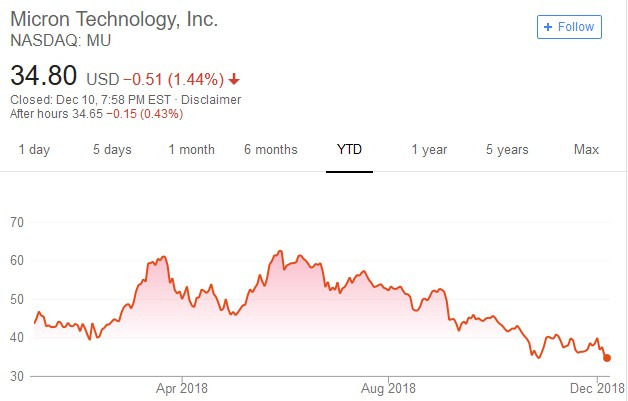Switch to the 1 day tab

(34, 150)
